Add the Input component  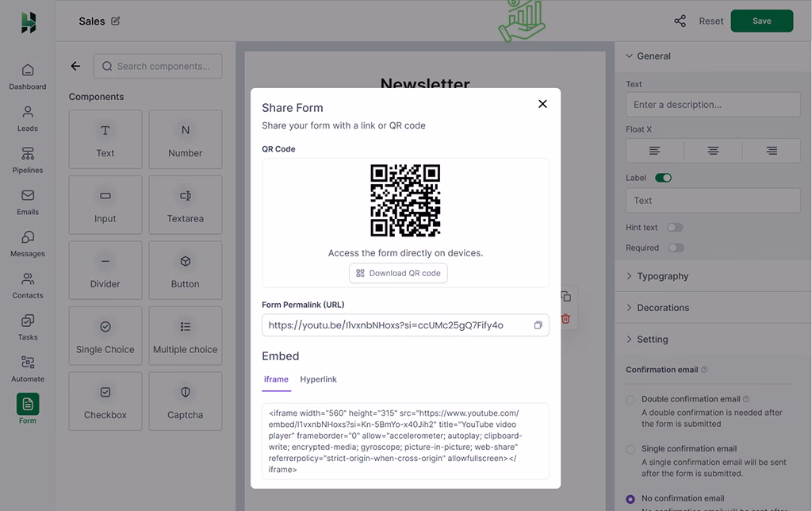pyautogui.click(x=105, y=205)
